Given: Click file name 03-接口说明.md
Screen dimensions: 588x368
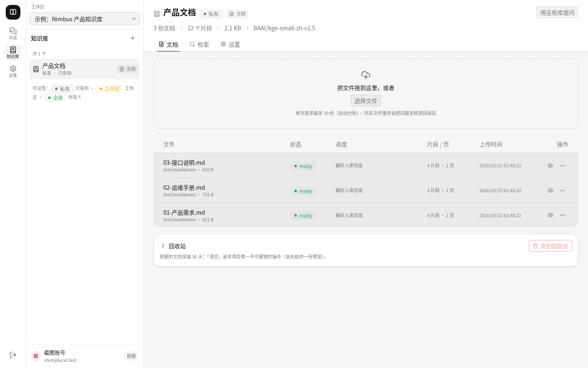Looking at the screenshot, I should coord(184,163).
